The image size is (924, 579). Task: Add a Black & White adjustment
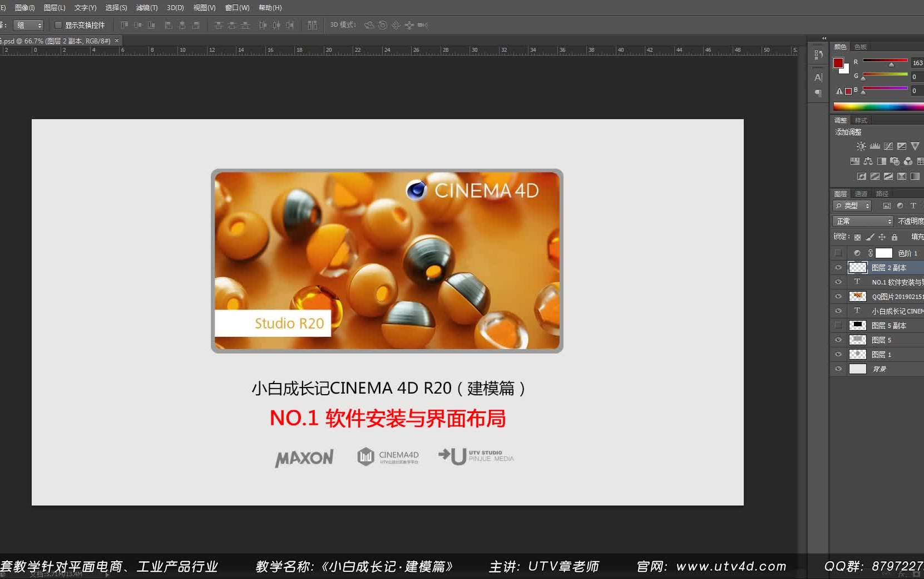coord(882,161)
